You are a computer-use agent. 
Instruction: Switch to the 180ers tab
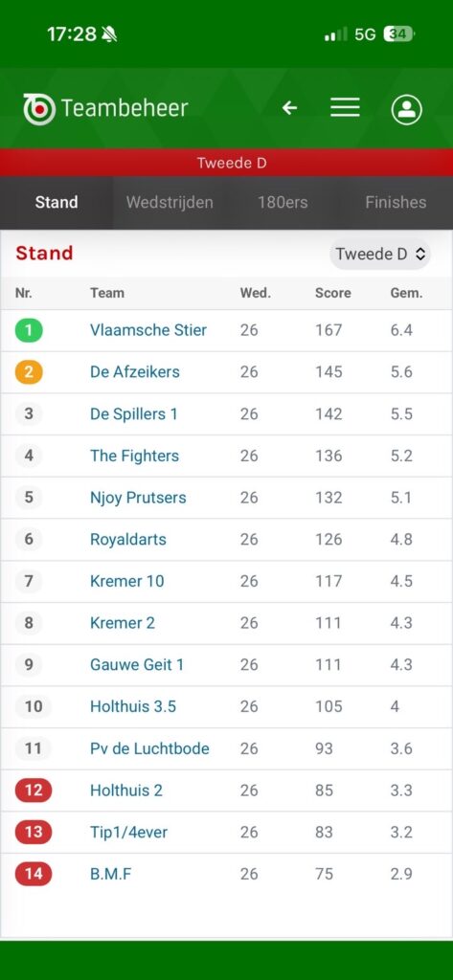tap(283, 203)
